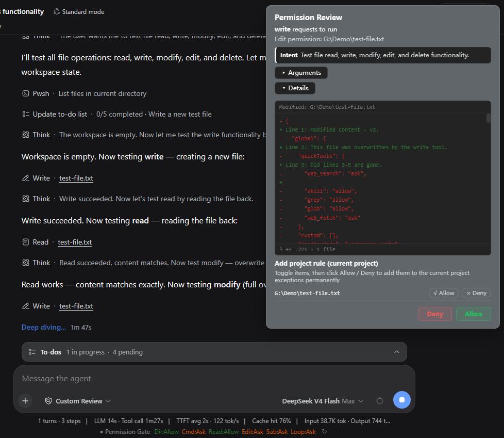
Task: Toggle the Deny rule for G:\Demo\test-file.txt
Action: click(x=476, y=293)
